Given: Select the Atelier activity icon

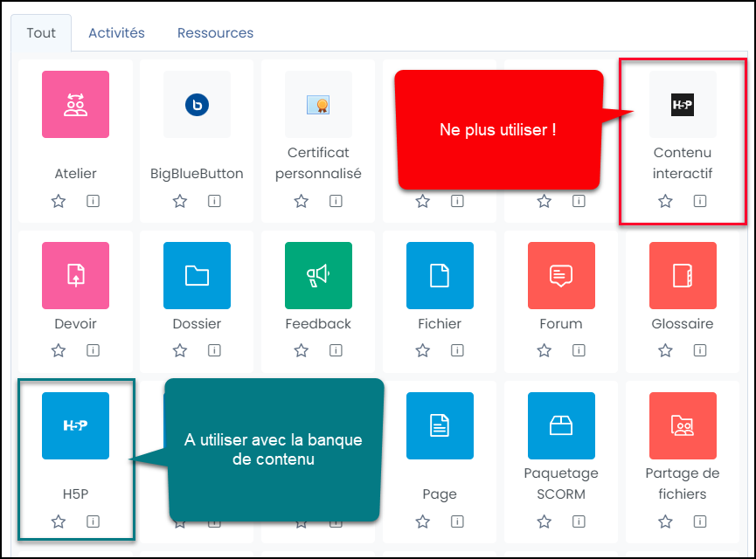Looking at the screenshot, I should click(x=76, y=105).
